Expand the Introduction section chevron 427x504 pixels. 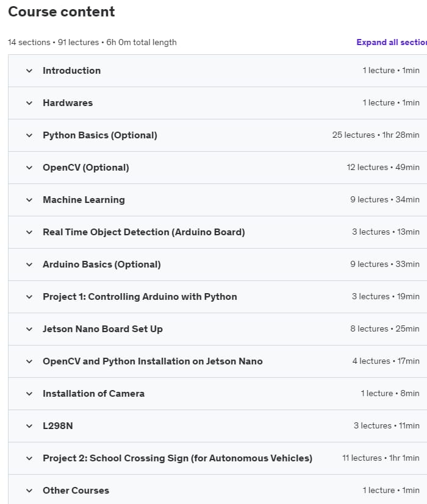click(x=29, y=71)
